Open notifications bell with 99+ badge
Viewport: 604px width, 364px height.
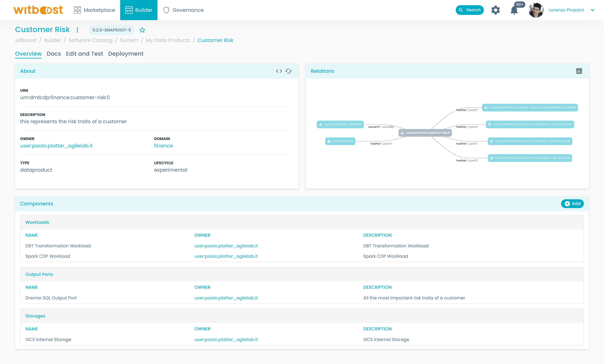tap(514, 10)
